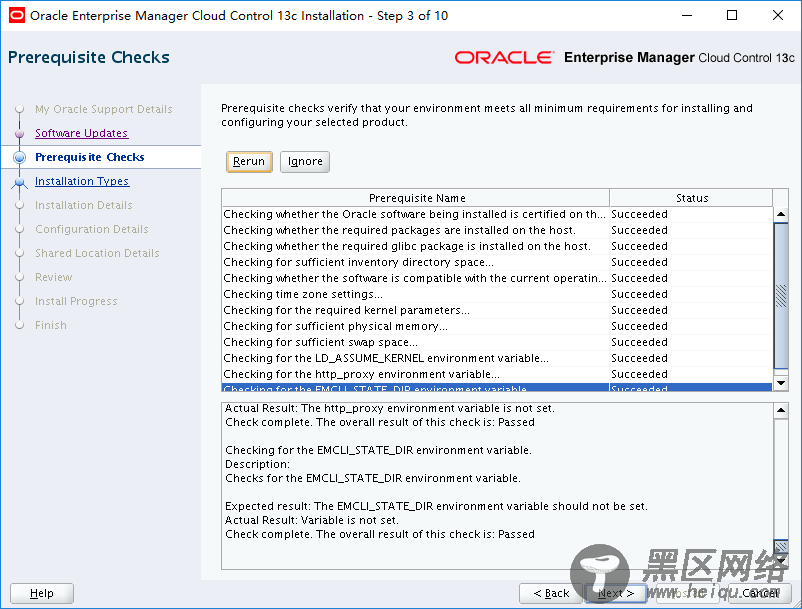Select row 'Checking for the required kernel parameters'
Screen dimensions: 802x609
pyautogui.click(x=497, y=310)
